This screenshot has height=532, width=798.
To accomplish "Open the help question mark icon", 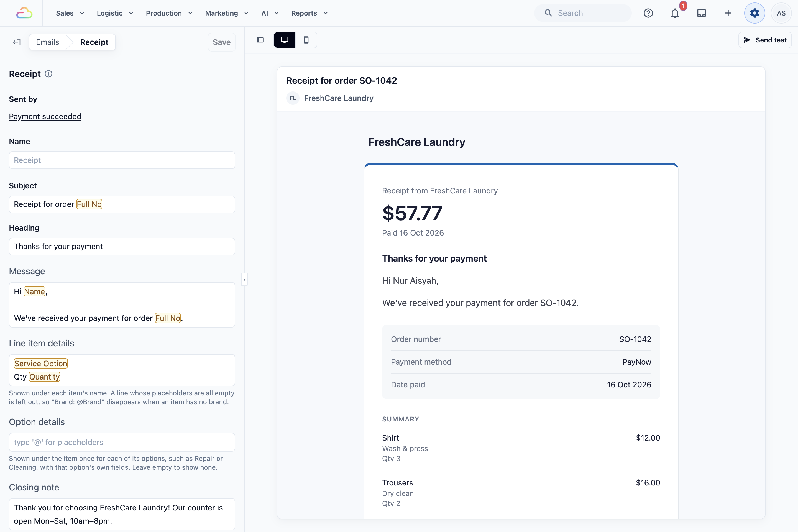I will click(648, 13).
